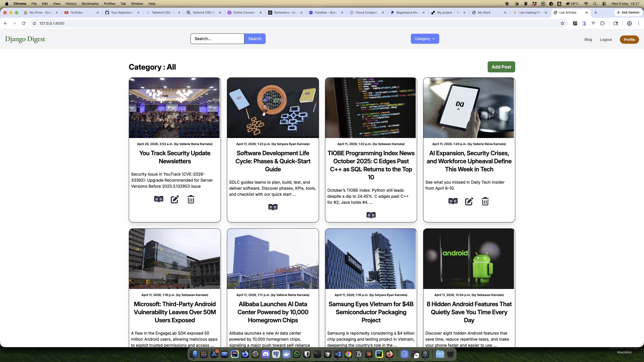
Task: Edit the You Track Security Update Newsletters post
Action: [x=175, y=199]
